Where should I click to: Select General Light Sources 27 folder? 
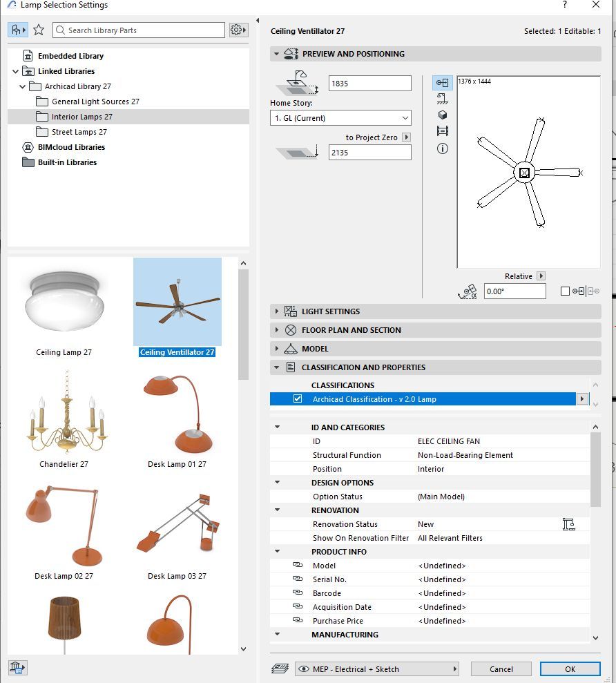95,102
